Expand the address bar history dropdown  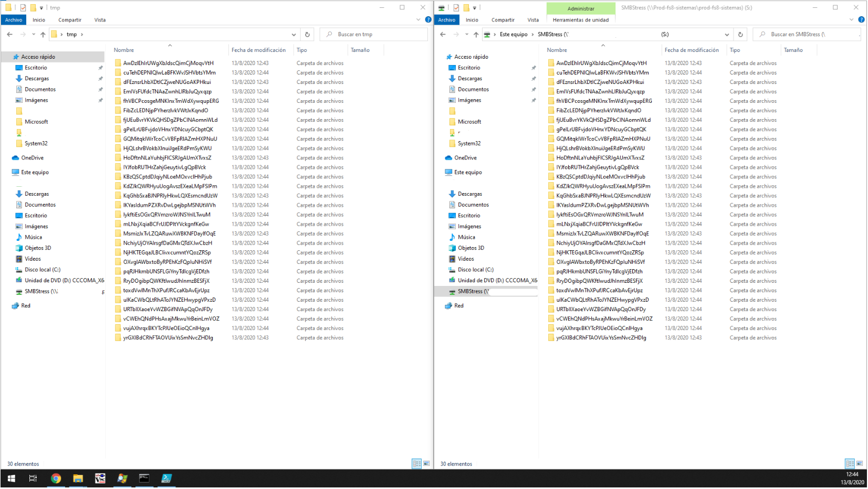294,34
